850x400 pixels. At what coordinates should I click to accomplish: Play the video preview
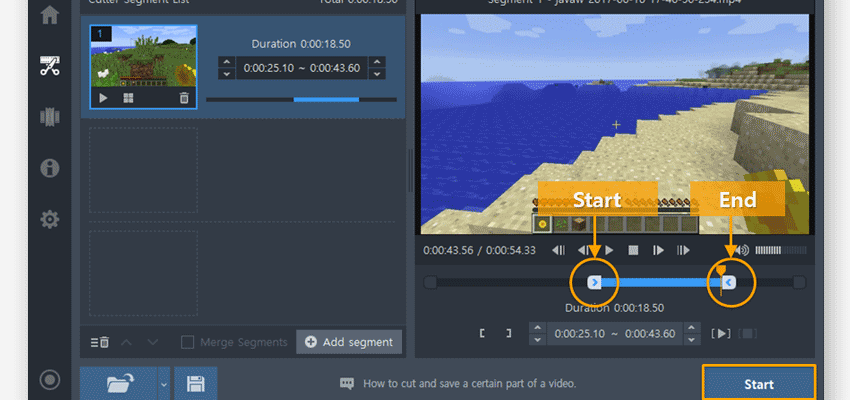tap(609, 250)
